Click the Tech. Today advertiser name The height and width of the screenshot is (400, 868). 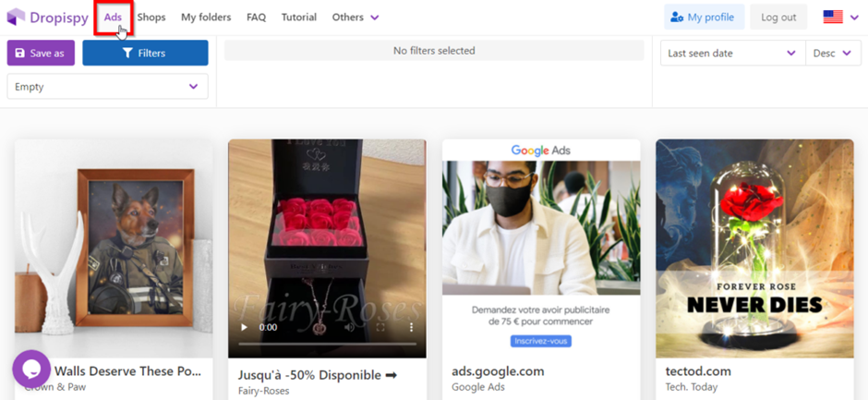click(692, 387)
